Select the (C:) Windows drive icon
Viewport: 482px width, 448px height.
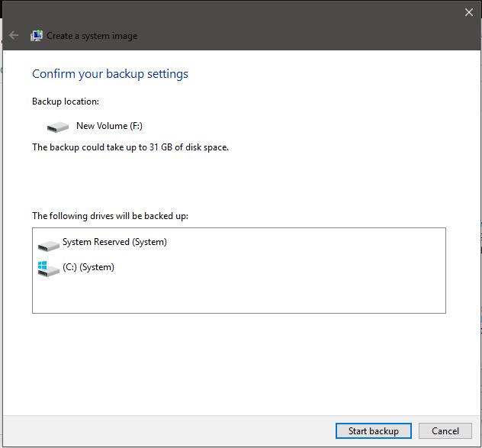pyautogui.click(x=49, y=269)
